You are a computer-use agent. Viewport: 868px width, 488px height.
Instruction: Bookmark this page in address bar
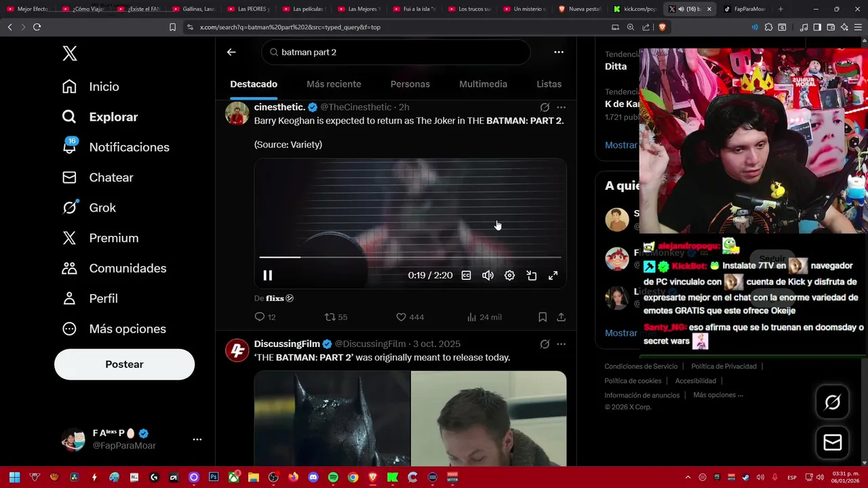pos(172,27)
